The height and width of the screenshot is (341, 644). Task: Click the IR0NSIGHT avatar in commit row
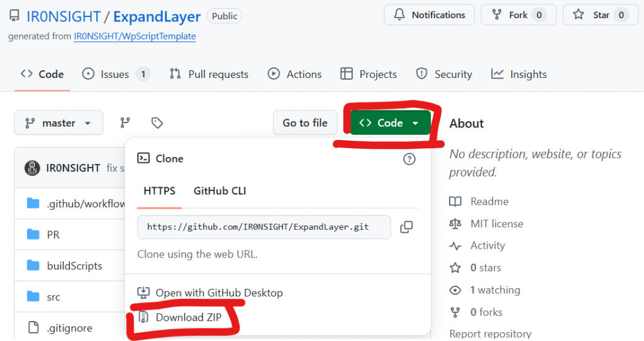click(32, 168)
